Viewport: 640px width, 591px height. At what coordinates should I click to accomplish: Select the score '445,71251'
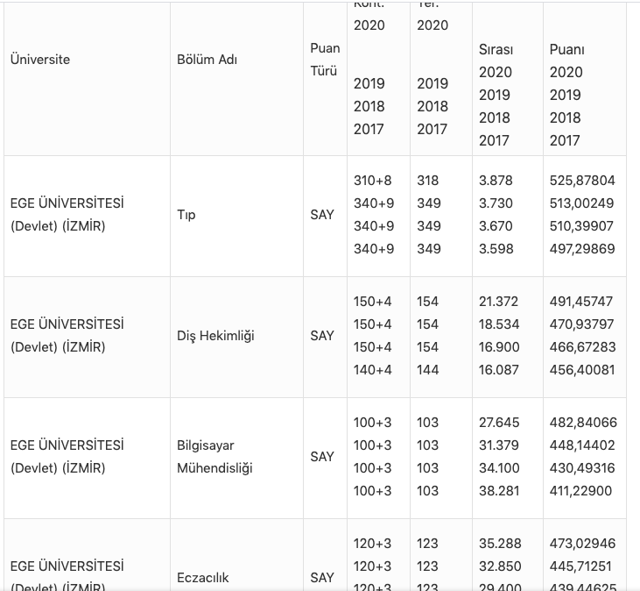point(580,567)
